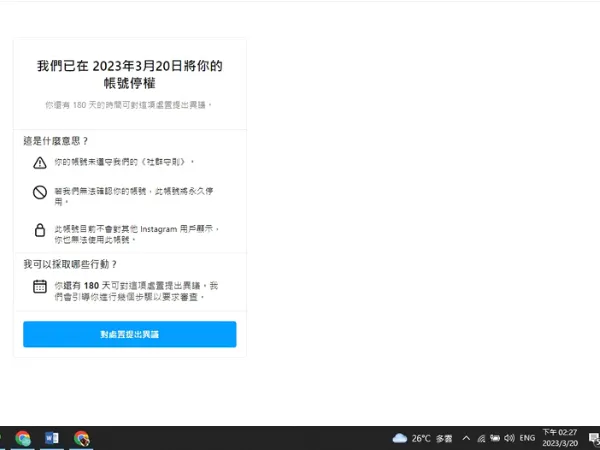Click the blue 對處置提出異議 appeal button

(130, 334)
